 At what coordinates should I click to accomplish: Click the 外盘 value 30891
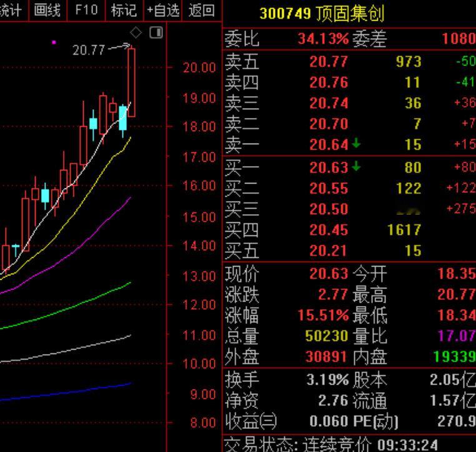pos(327,356)
